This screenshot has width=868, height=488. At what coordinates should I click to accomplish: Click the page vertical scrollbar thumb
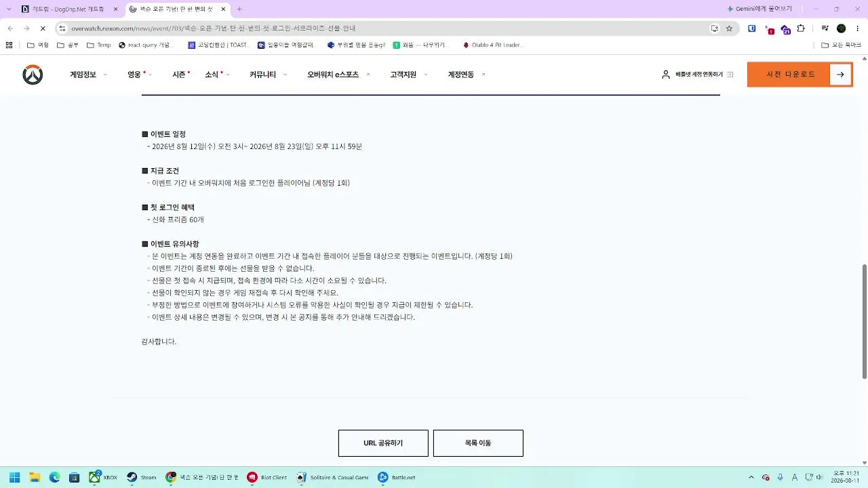(864, 321)
